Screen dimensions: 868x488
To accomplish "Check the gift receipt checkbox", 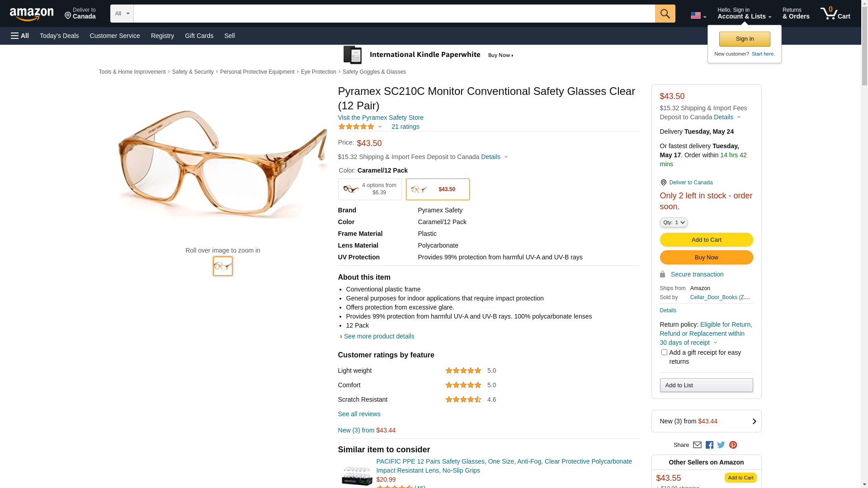I will (664, 352).
